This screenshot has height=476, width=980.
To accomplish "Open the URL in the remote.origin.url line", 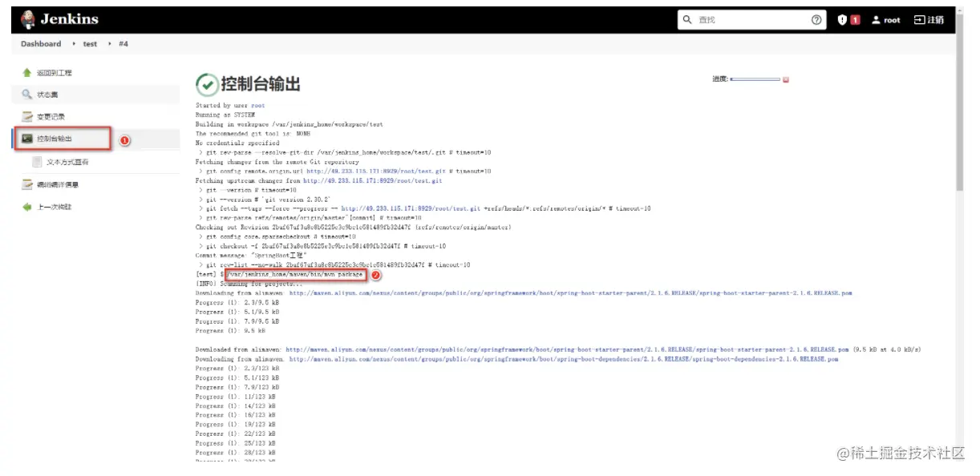I will point(376,171).
